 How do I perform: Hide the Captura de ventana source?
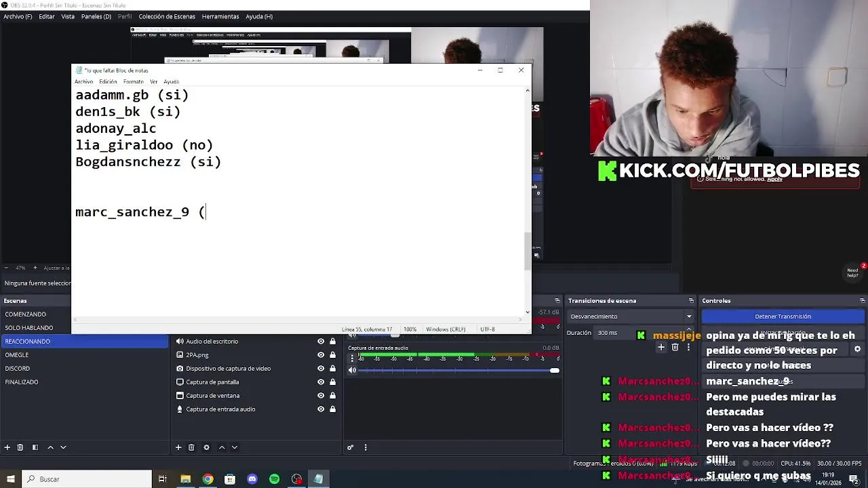click(x=321, y=396)
